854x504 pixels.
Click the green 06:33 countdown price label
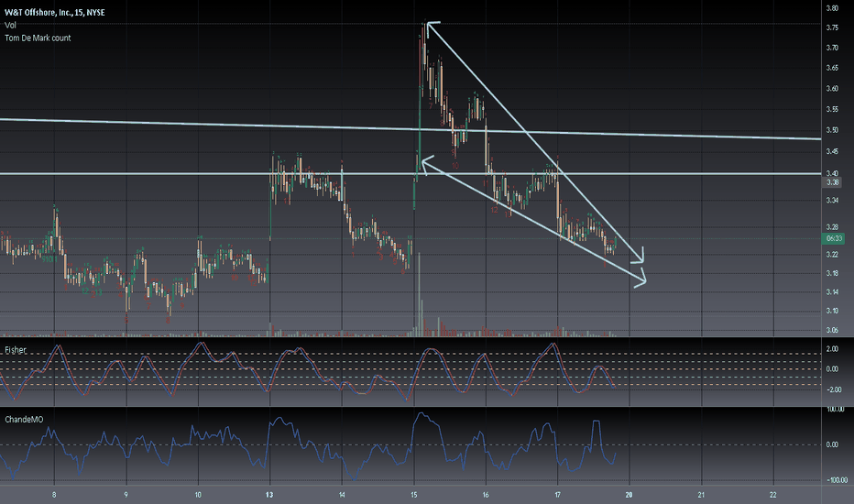coord(834,238)
